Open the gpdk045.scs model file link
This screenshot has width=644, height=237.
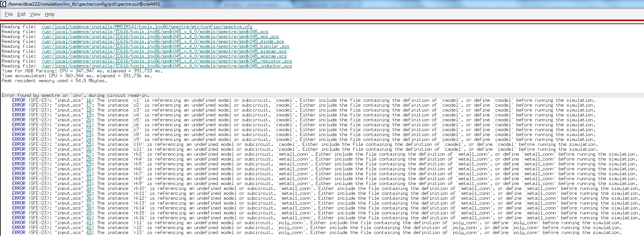(x=155, y=32)
